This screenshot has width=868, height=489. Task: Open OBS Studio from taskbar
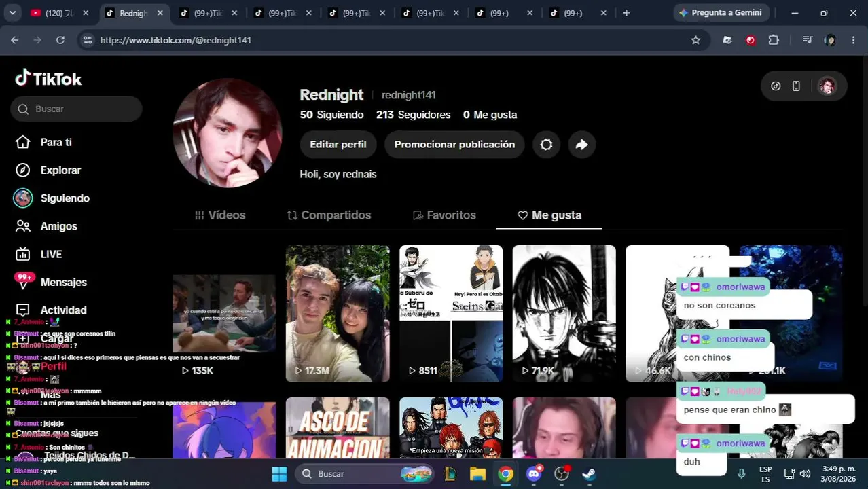[562, 473]
